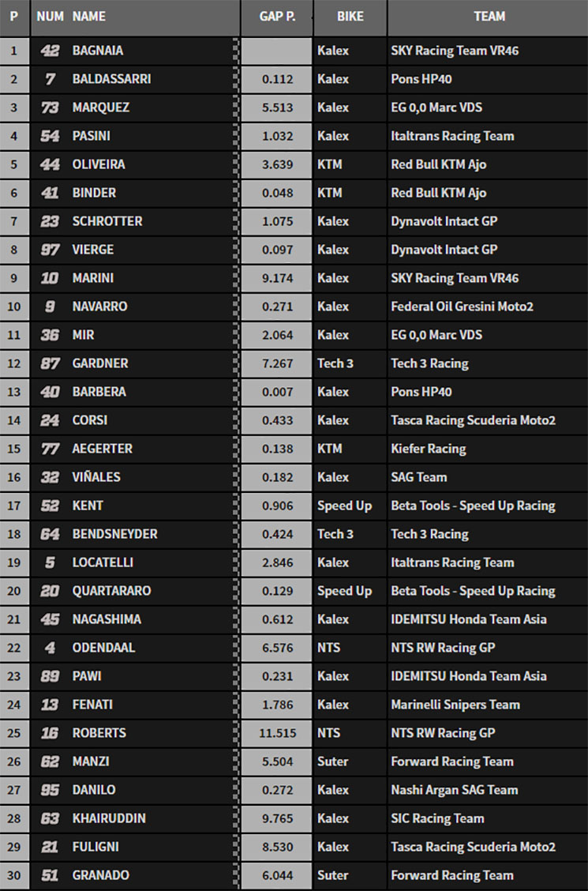The image size is (588, 891).
Task: Open team Federal Oil Gresini Moto2
Action: [462, 306]
